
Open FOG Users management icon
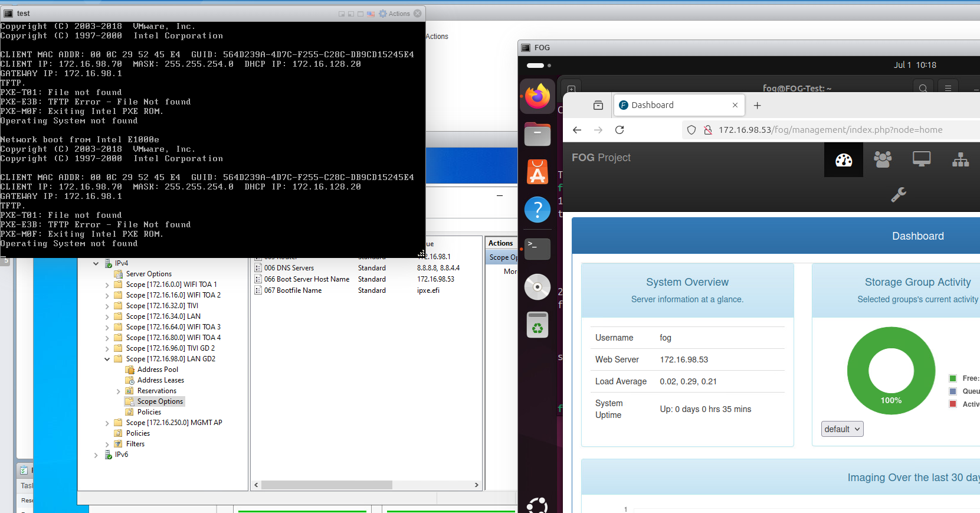tap(883, 159)
